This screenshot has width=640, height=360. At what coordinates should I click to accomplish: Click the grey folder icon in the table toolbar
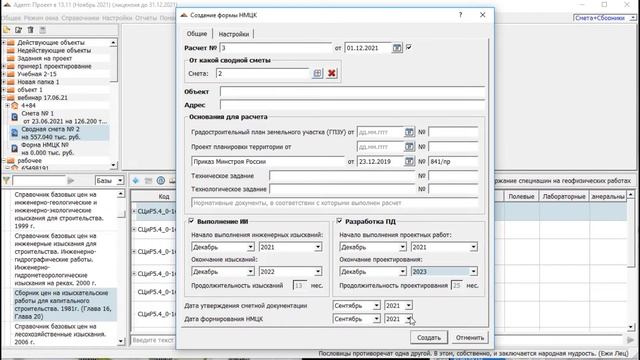(148, 180)
